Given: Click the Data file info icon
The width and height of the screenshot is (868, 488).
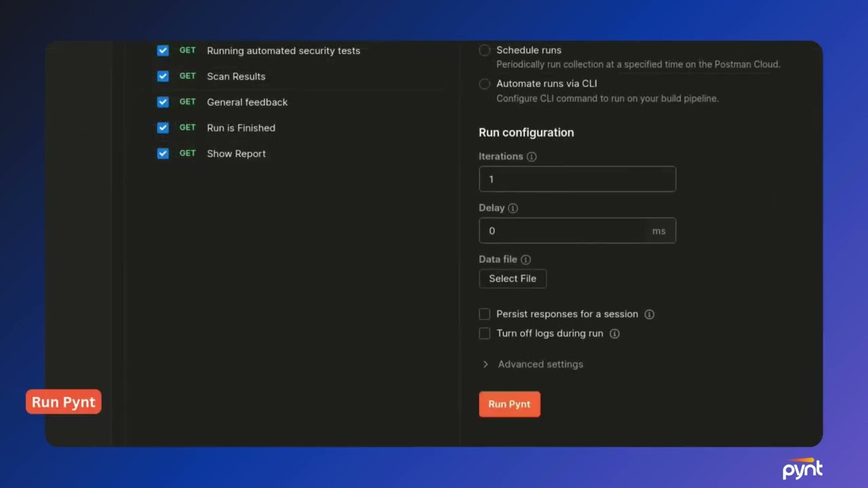Looking at the screenshot, I should 526,260.
